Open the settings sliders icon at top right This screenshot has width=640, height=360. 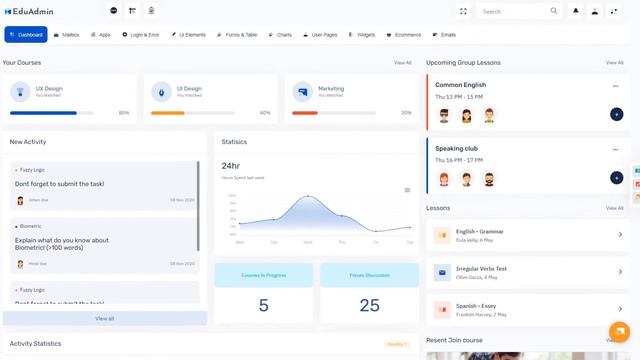(614, 11)
